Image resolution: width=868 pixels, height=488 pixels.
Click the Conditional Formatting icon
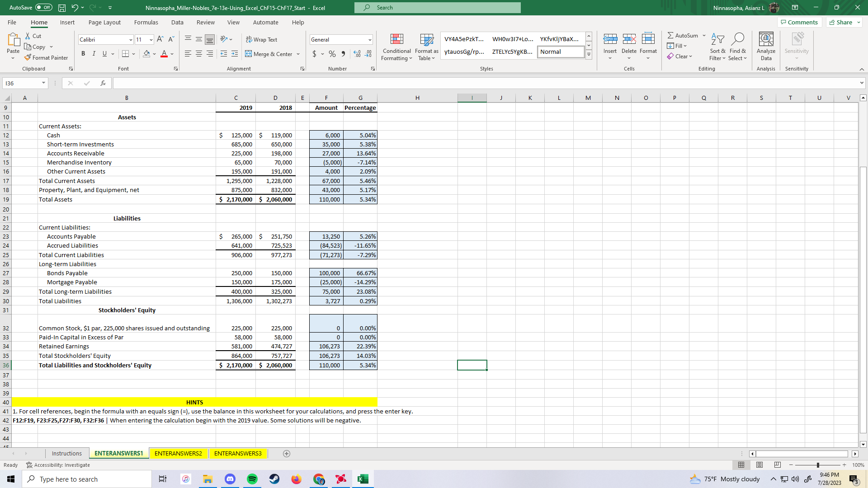(x=396, y=40)
